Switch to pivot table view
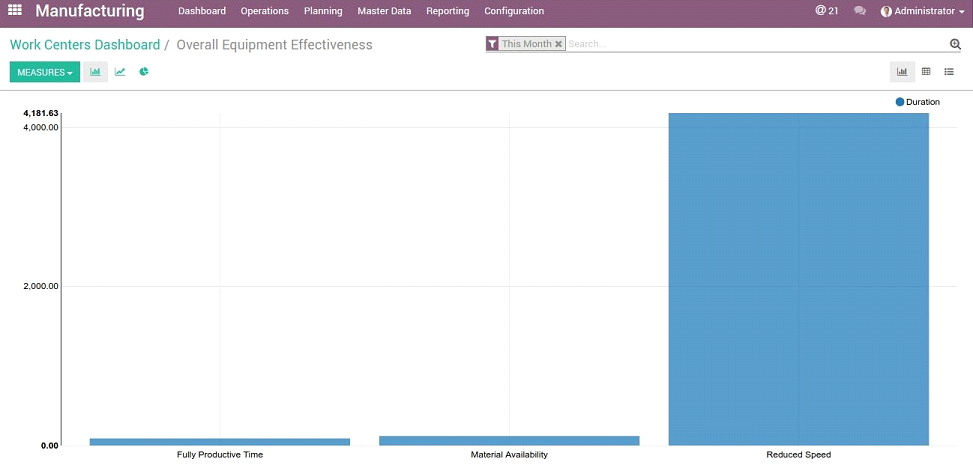Screen dimensions: 973x465 point(926,72)
